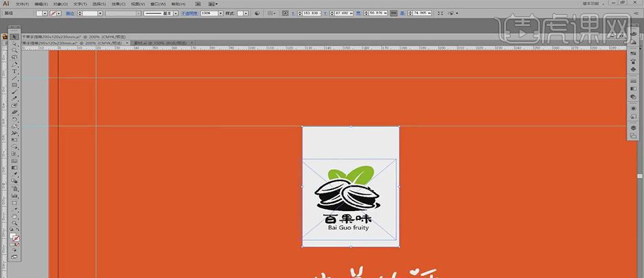Click the recolor artwork wheel icon
This screenshot has width=644, height=278.
tap(257, 13)
